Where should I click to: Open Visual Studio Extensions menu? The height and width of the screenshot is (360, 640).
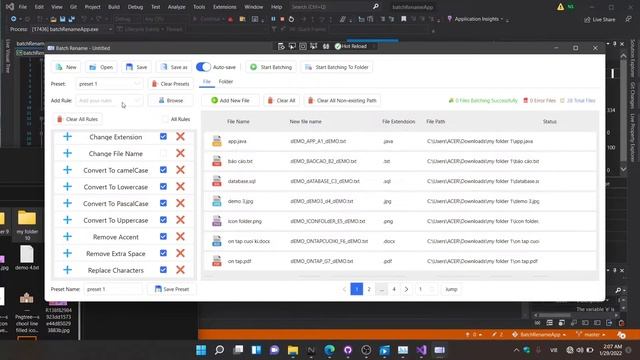click(224, 7)
